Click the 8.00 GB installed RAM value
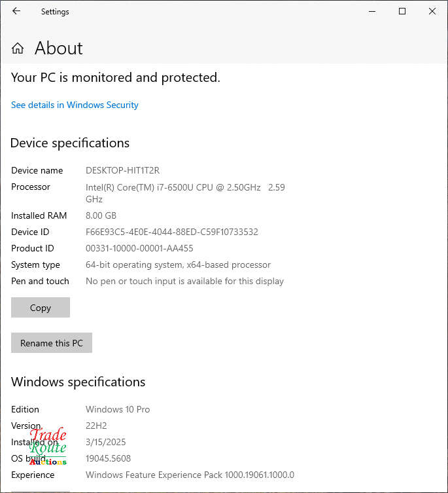 click(101, 215)
